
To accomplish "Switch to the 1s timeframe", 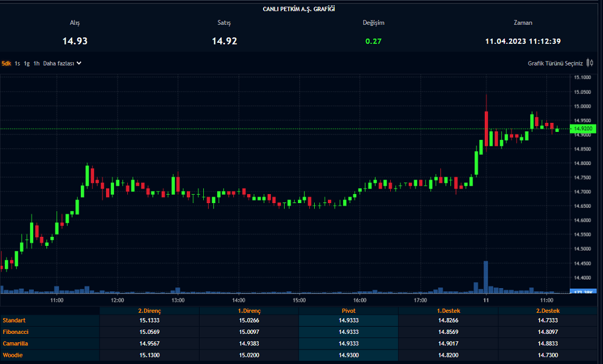I will click(17, 63).
